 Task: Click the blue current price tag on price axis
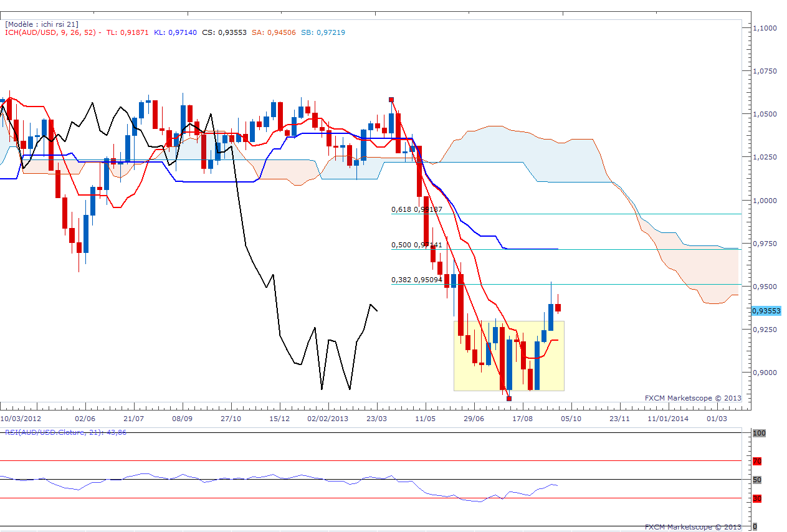766,310
